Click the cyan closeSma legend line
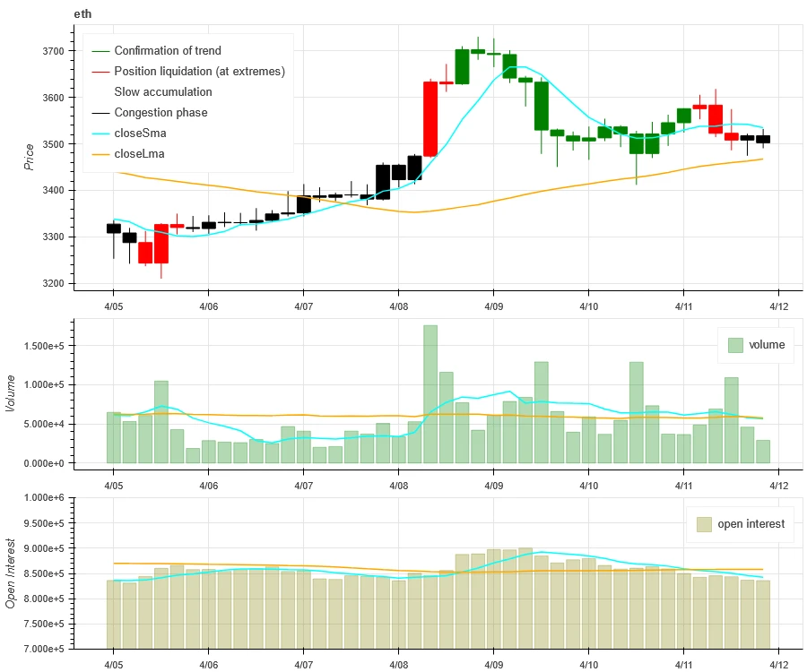Screen dimensions: 807x672 [x=99, y=134]
